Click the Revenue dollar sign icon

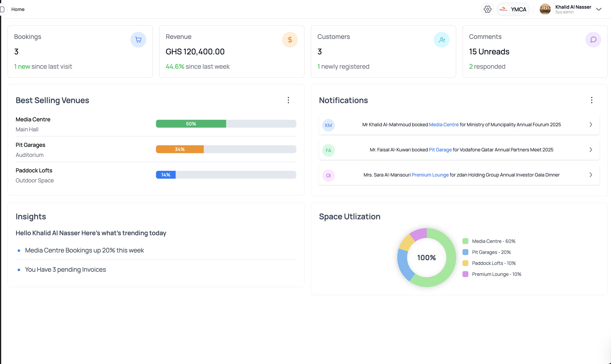click(290, 40)
